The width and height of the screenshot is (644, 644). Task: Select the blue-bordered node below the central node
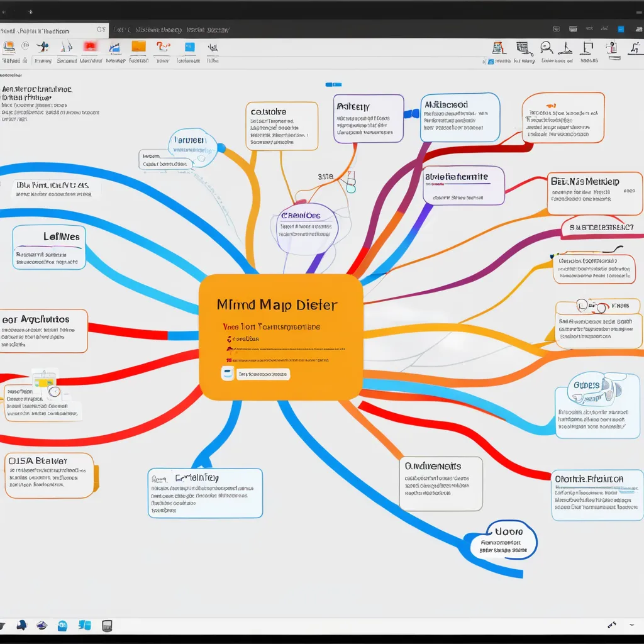coord(206,493)
